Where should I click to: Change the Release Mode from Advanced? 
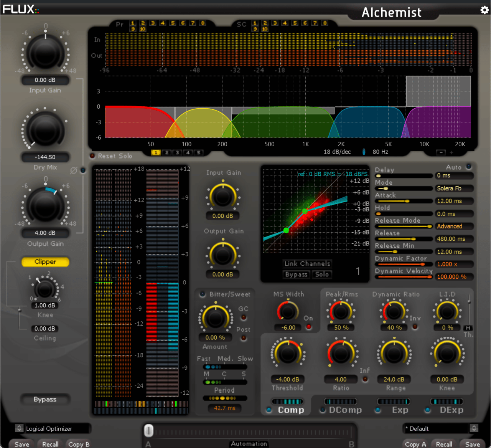click(454, 226)
